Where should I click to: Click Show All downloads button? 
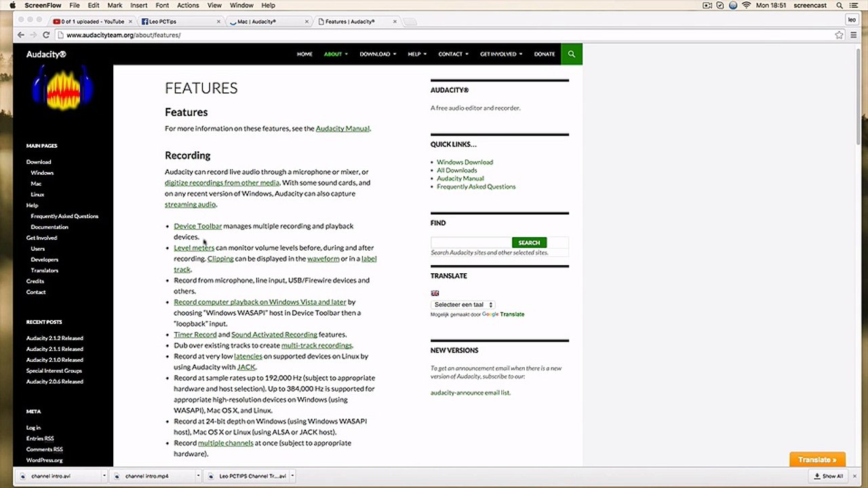pyautogui.click(x=829, y=476)
